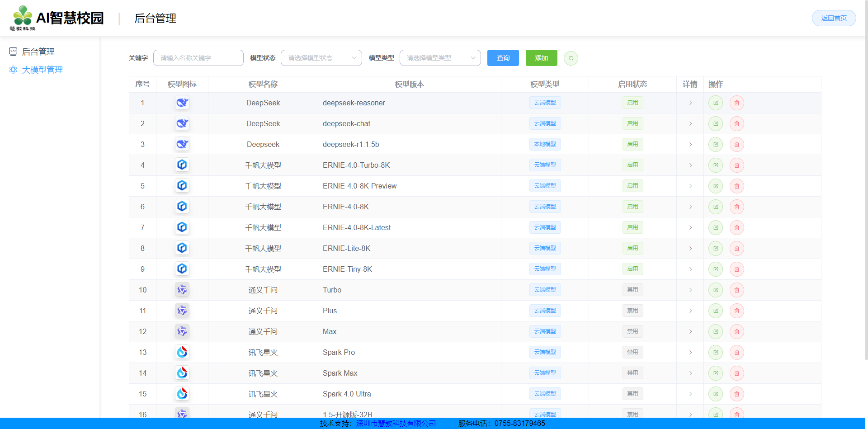The height and width of the screenshot is (429, 868).
Task: Click 禁用 status of Spark 4.0 Ultra
Action: coord(632,394)
